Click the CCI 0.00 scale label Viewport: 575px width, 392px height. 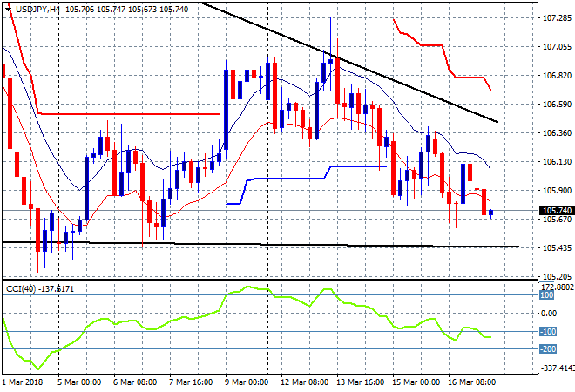[x=549, y=313]
